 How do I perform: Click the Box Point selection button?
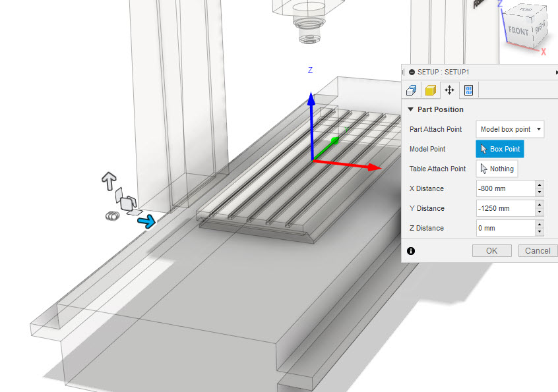pos(500,149)
